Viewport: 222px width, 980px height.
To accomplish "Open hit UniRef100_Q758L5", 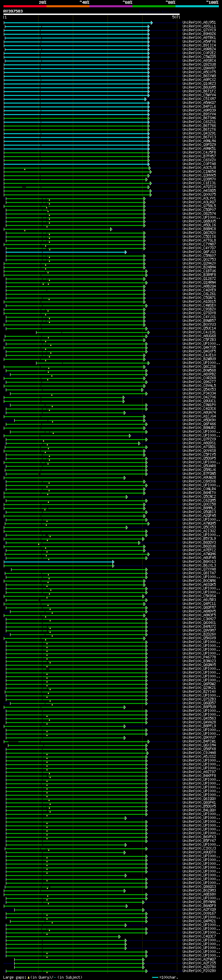I will [199, 206].
